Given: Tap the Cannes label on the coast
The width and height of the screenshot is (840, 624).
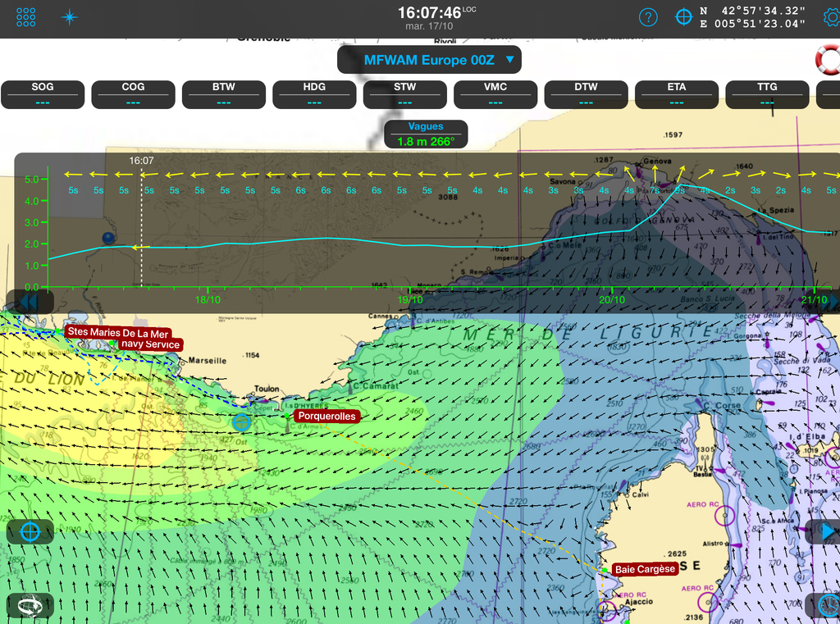Looking at the screenshot, I should click(380, 316).
